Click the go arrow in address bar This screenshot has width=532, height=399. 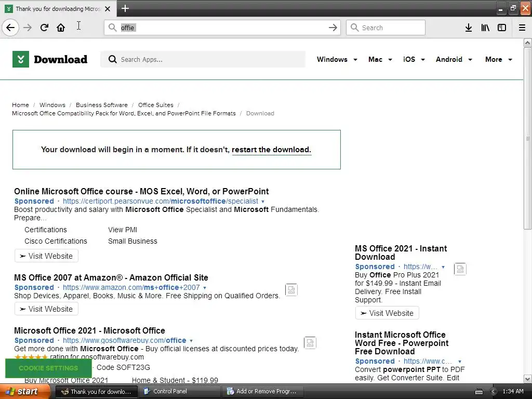coord(333,28)
